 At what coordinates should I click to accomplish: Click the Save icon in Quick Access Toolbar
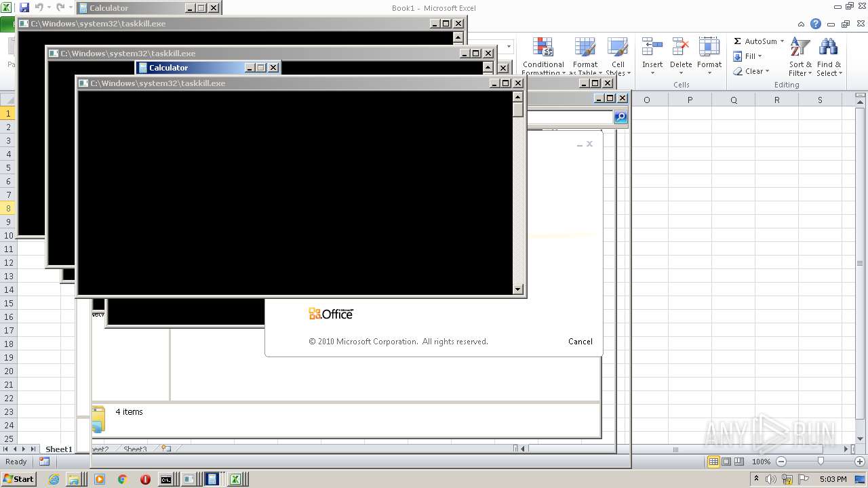tap(24, 7)
